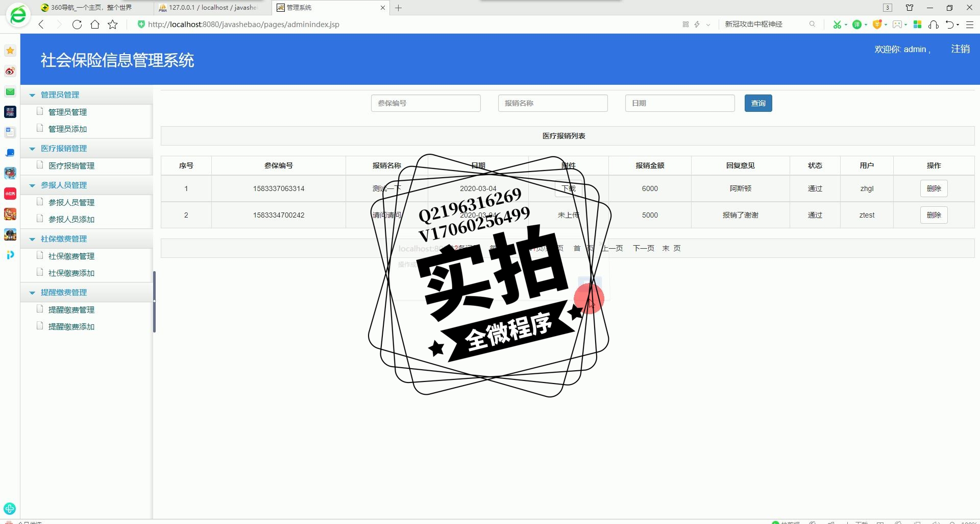This screenshot has width=980, height=524.
Task: Open 社保缴费管理 sub-item
Action: [71, 256]
